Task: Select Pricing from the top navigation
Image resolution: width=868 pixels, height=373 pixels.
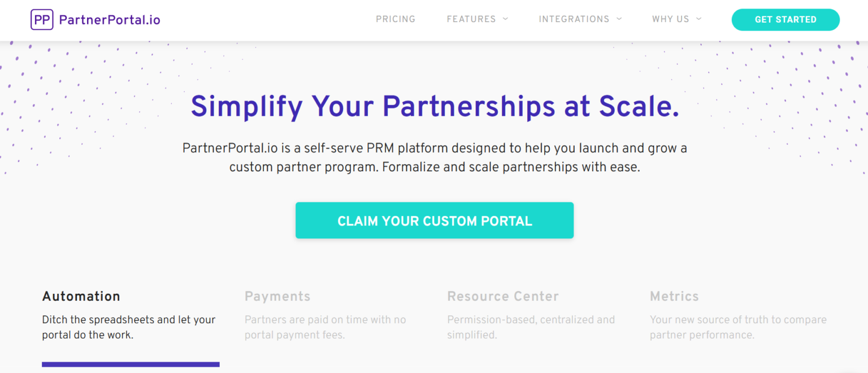Action: click(x=396, y=19)
